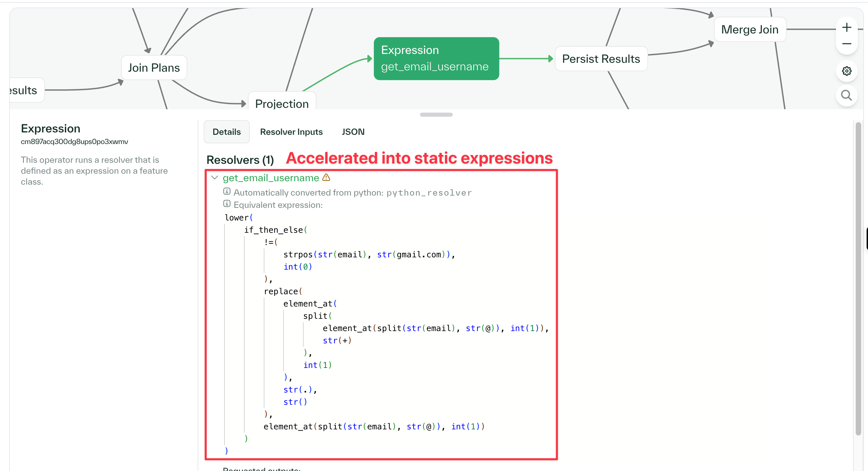Select the Persist Results node
868x471 pixels.
tap(601, 59)
